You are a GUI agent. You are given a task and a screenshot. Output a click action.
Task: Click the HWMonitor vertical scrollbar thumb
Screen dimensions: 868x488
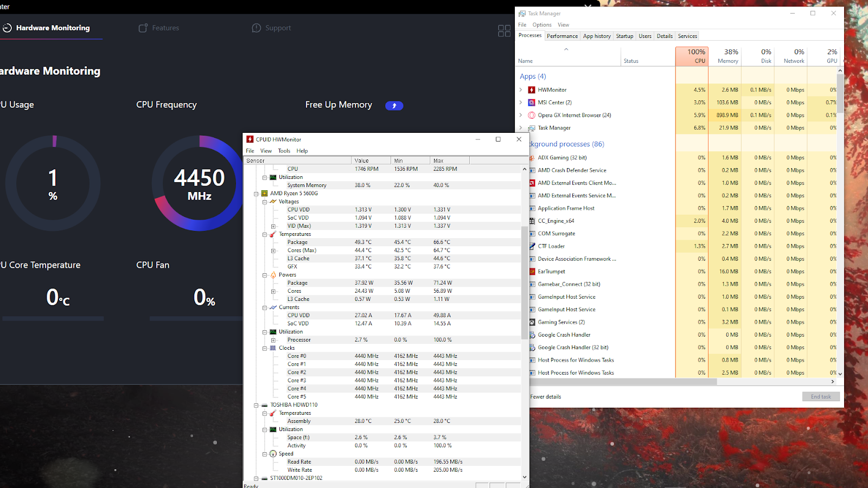pos(524,282)
